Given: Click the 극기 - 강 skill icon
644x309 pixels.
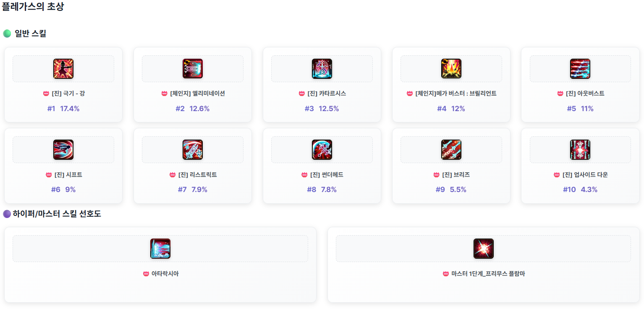Looking at the screenshot, I should pyautogui.click(x=63, y=69).
